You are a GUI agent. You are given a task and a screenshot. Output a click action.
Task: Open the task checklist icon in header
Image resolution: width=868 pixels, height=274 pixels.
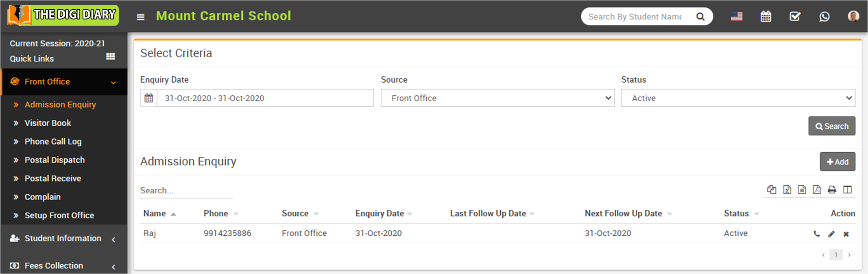[x=795, y=17]
